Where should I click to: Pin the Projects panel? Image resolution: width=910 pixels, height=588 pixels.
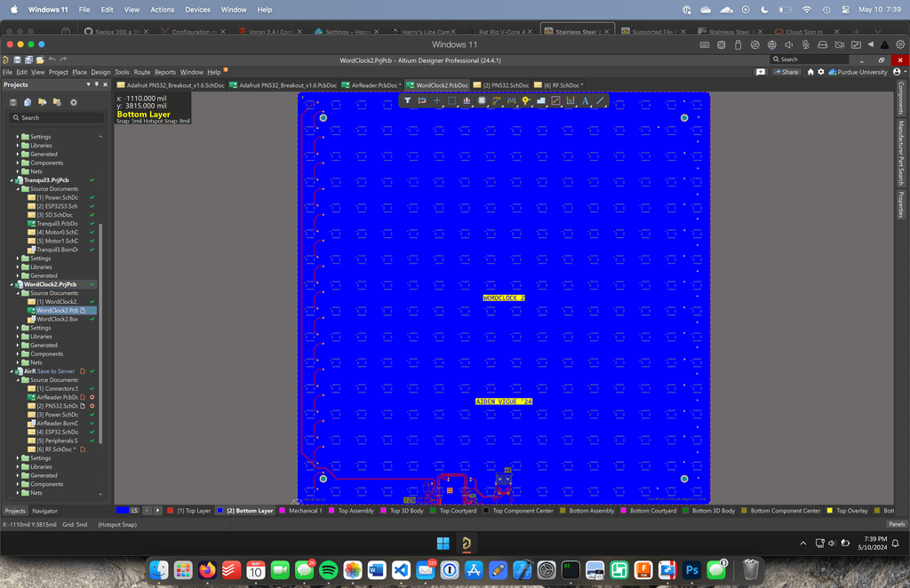click(96, 84)
